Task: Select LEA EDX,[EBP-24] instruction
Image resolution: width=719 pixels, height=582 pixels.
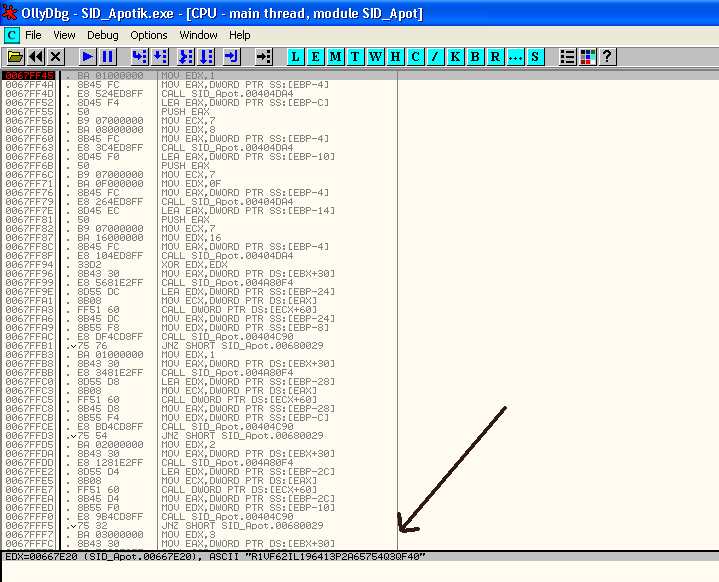Action: [x=248, y=292]
